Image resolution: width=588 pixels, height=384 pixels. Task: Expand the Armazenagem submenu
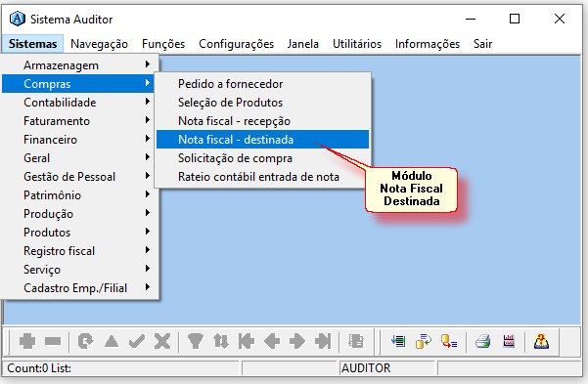pos(78,65)
